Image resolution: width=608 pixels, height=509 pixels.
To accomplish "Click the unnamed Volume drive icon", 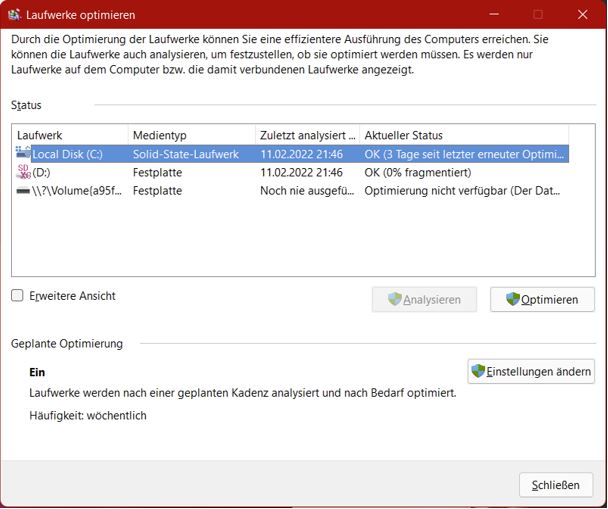I will 23,190.
